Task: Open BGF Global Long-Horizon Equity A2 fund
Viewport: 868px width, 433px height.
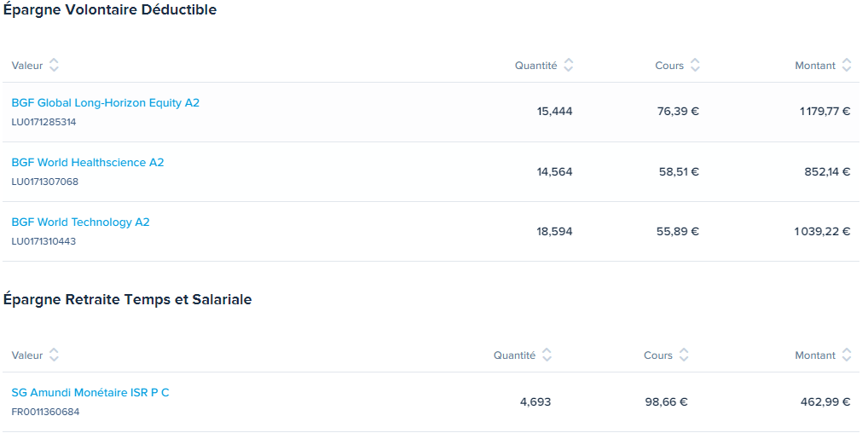Action: [x=105, y=103]
